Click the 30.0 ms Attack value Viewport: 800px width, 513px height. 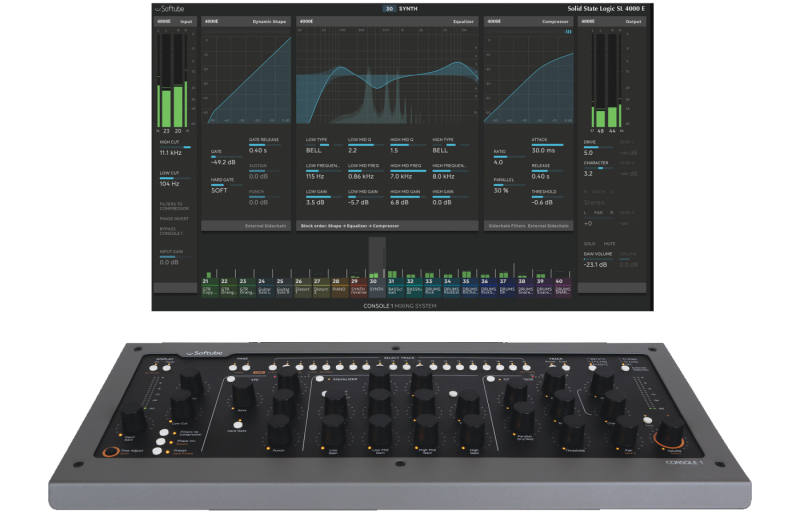coord(543,151)
